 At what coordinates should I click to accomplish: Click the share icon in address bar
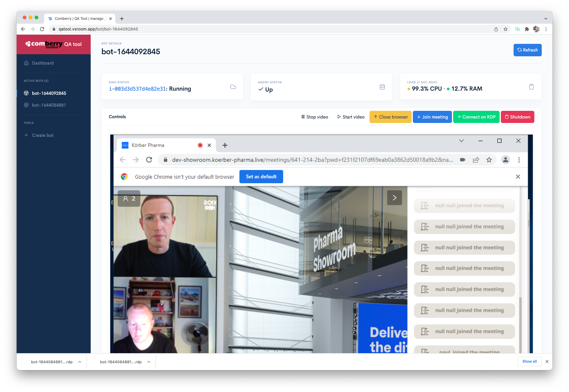(x=496, y=29)
